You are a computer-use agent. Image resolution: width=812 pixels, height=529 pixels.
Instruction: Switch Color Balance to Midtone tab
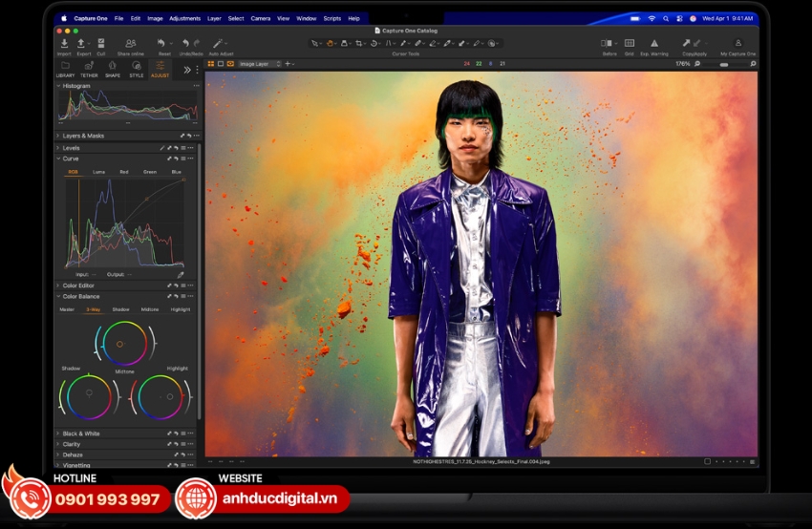[x=150, y=309]
